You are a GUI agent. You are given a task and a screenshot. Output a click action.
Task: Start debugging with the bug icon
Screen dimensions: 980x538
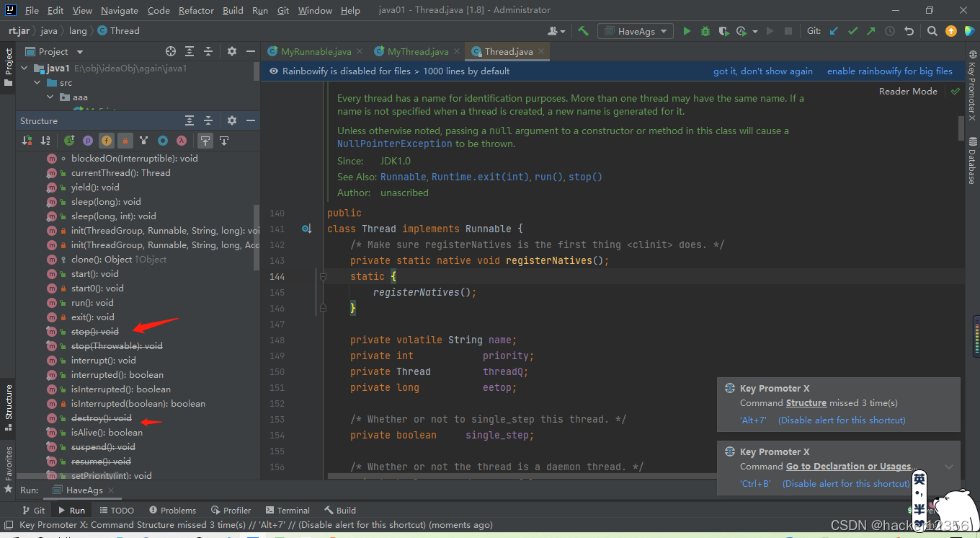click(705, 31)
